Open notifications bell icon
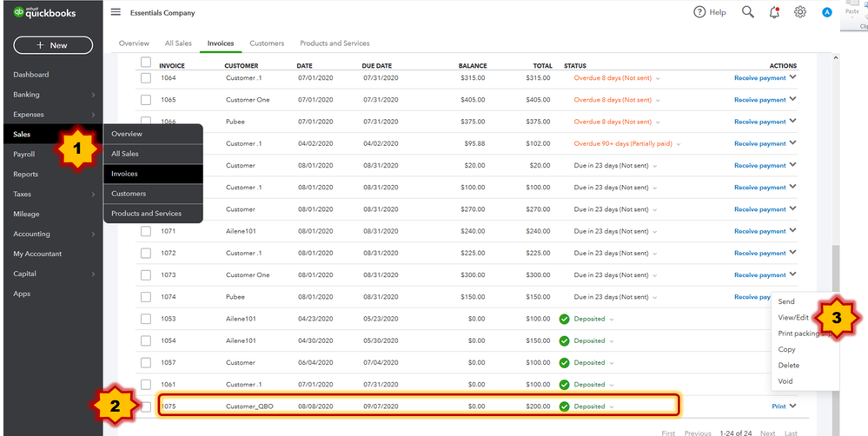Image resolution: width=868 pixels, height=436 pixels. (774, 12)
